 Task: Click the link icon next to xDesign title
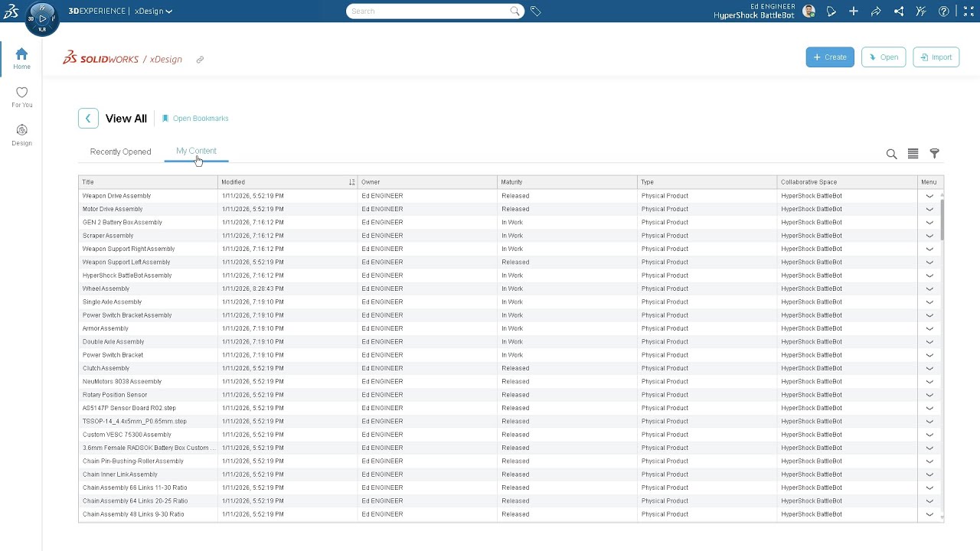coord(200,60)
